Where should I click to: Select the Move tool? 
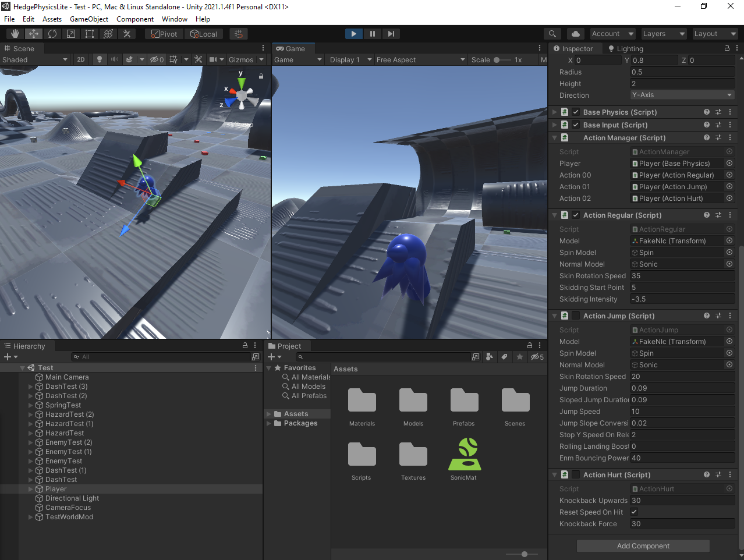(34, 34)
